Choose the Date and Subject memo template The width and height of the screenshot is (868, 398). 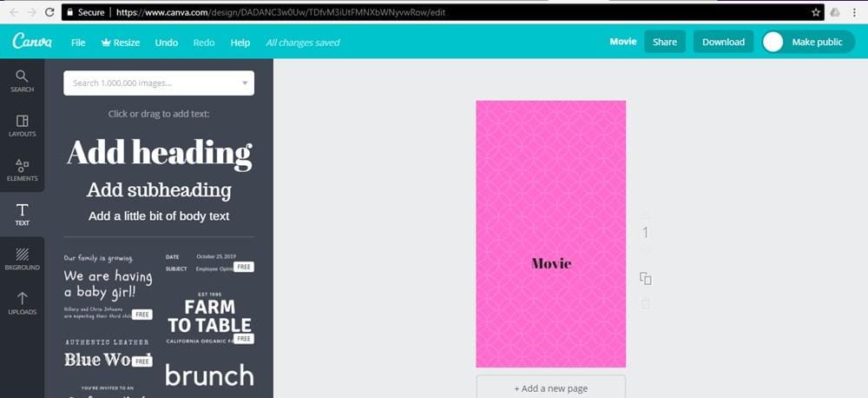(209, 262)
